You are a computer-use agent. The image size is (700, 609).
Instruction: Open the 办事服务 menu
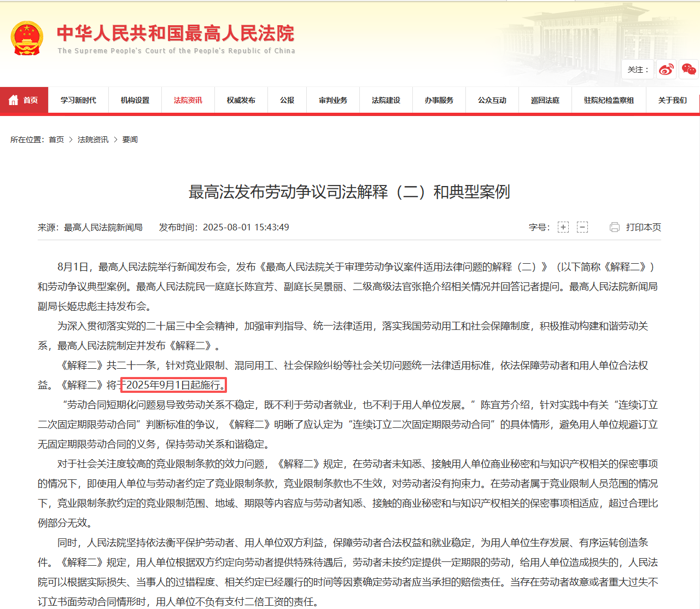coord(439,100)
